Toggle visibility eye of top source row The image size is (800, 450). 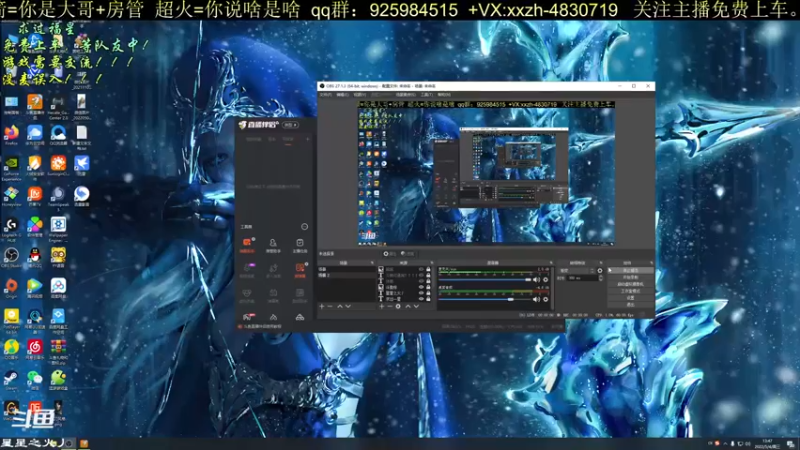pos(421,269)
